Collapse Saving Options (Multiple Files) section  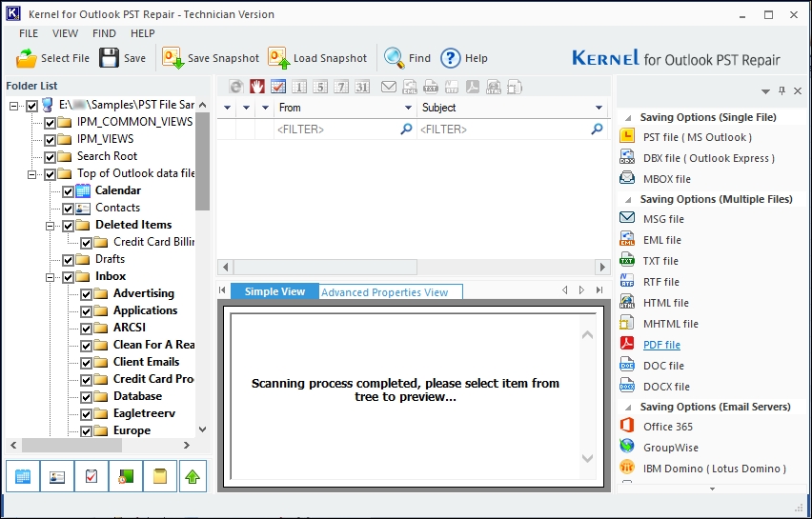tap(628, 200)
